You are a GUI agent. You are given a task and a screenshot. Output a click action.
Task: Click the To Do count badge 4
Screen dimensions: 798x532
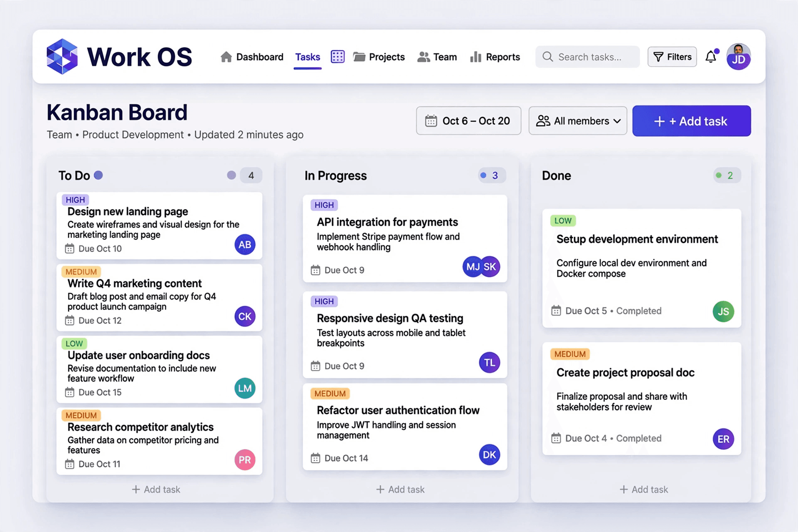pos(251,175)
